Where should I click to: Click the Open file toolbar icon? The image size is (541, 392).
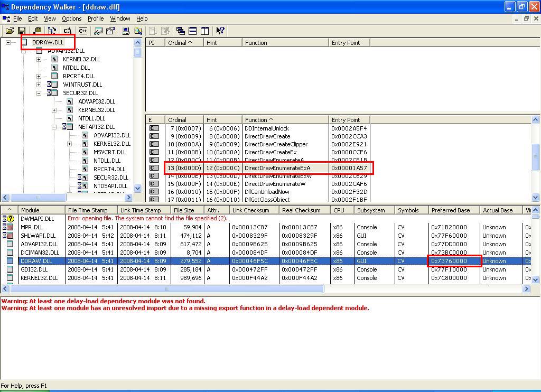[x=10, y=31]
